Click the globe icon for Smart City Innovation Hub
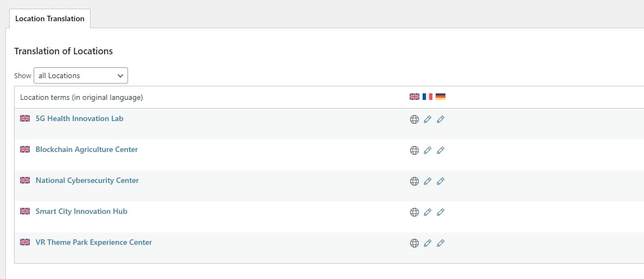644x279 pixels. 414,212
